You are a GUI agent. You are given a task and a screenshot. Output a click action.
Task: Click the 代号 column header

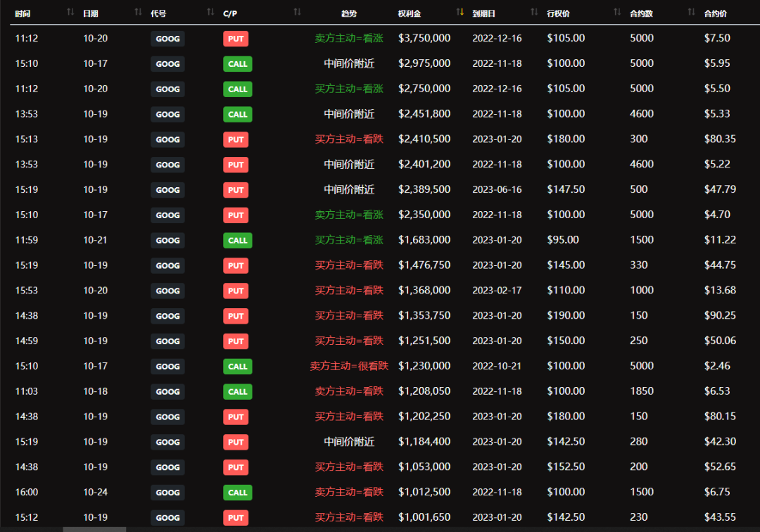click(x=158, y=13)
